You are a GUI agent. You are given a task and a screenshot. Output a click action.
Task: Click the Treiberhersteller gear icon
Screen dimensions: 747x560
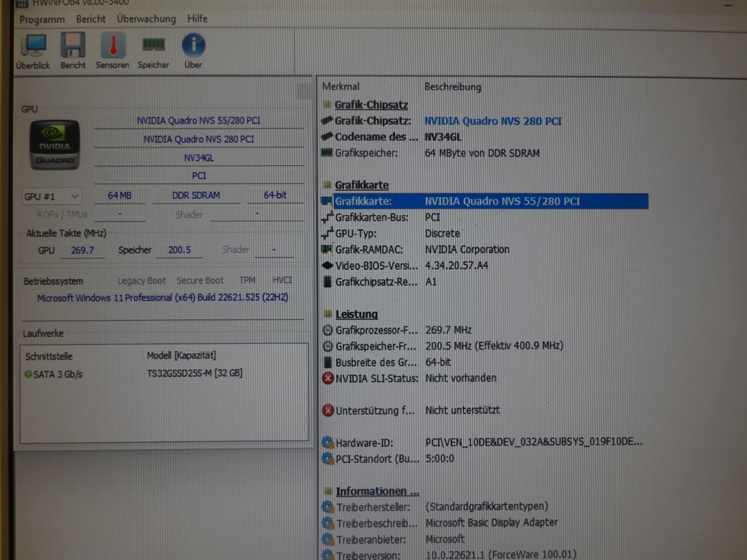pos(329,507)
